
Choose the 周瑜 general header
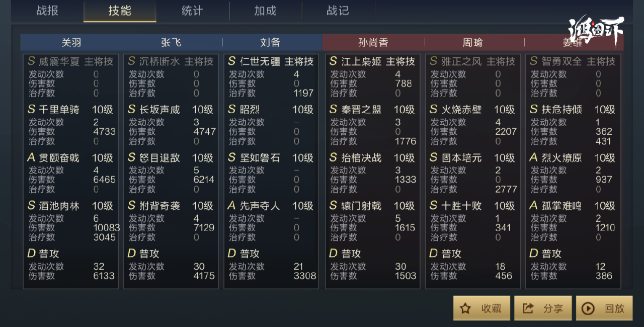point(473,42)
